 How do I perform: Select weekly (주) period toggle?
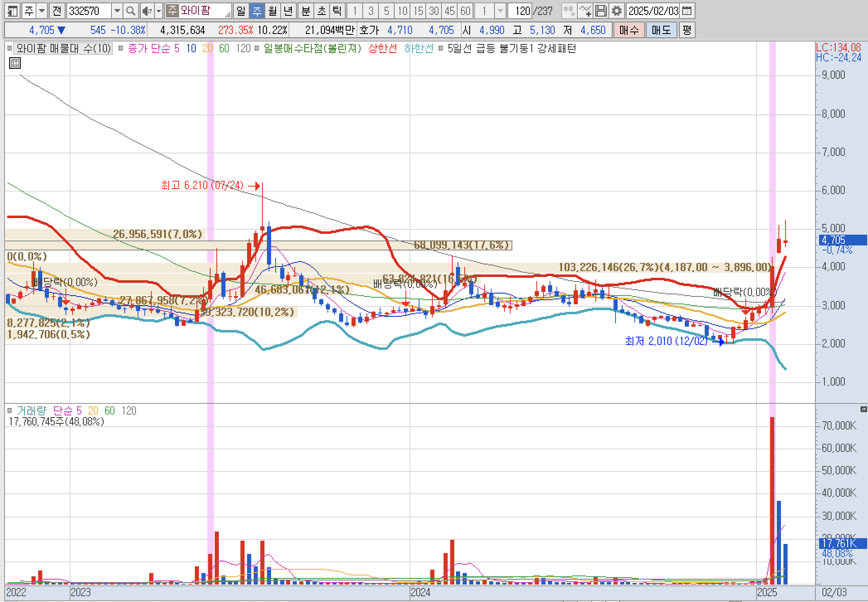[257, 11]
